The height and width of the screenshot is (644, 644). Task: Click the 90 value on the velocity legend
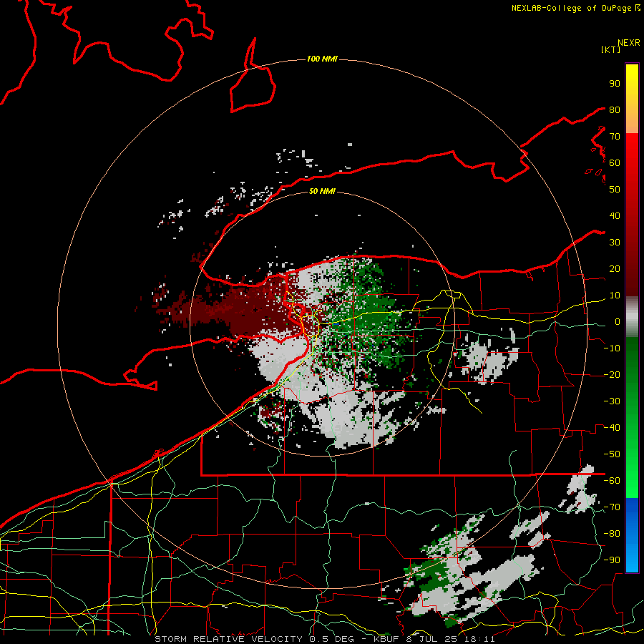coord(615,84)
